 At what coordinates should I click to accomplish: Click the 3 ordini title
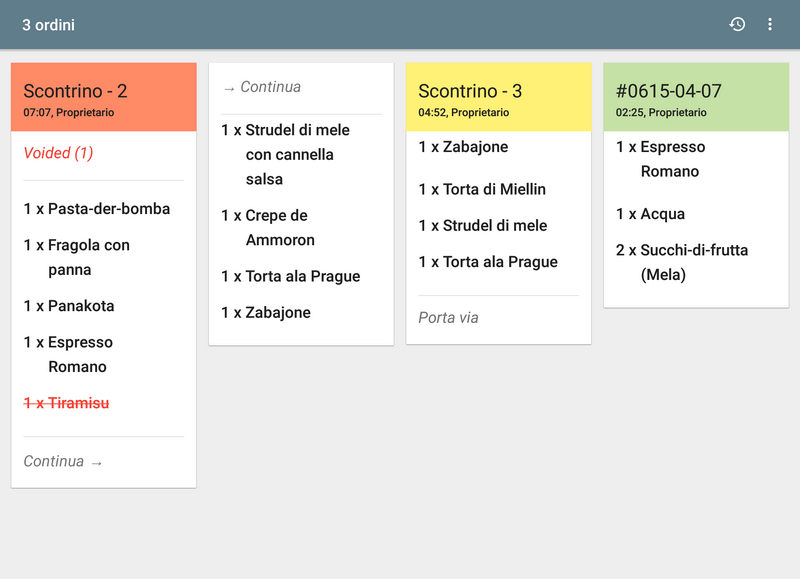[x=48, y=25]
